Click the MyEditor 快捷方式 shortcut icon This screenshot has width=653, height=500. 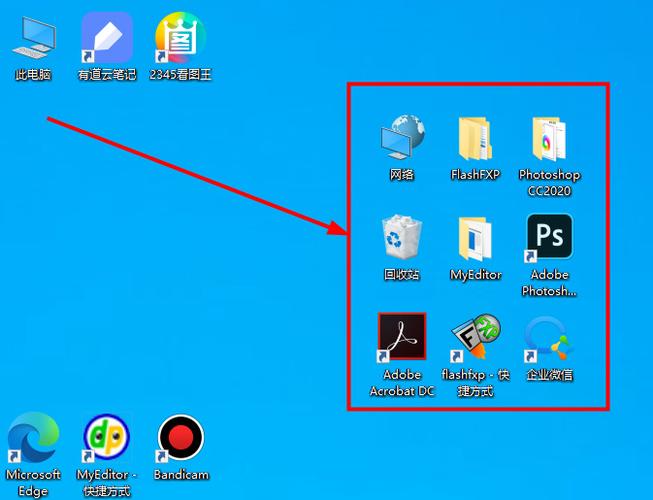pos(106,439)
